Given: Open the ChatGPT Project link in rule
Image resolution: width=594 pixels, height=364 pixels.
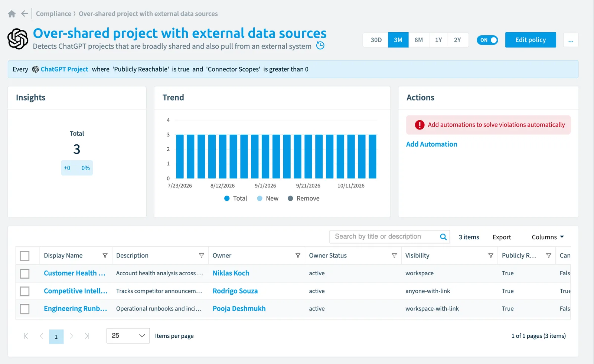Looking at the screenshot, I should click(x=64, y=69).
